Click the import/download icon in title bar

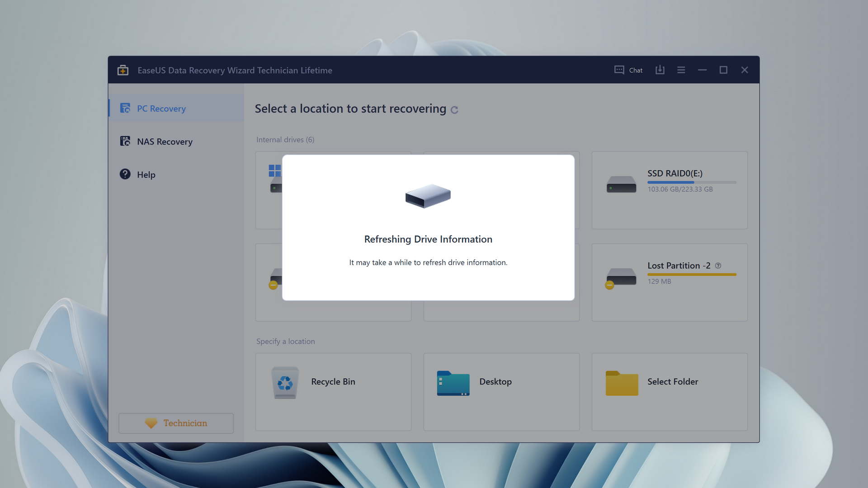point(660,70)
